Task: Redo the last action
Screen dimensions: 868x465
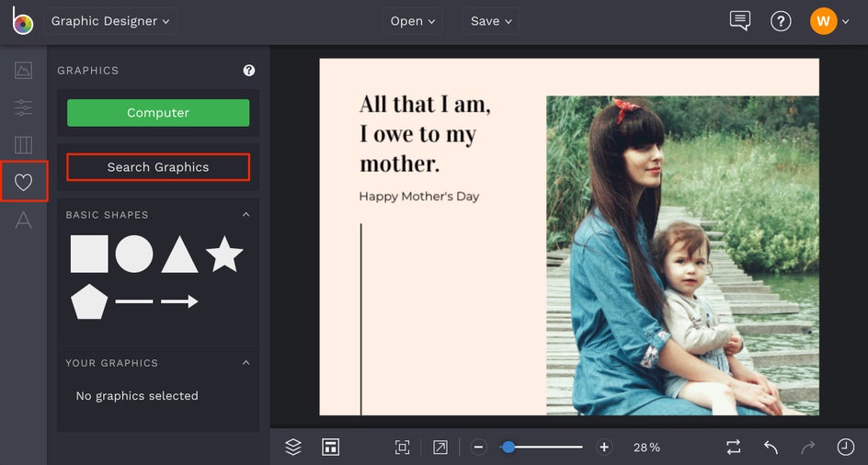Action: 808,448
